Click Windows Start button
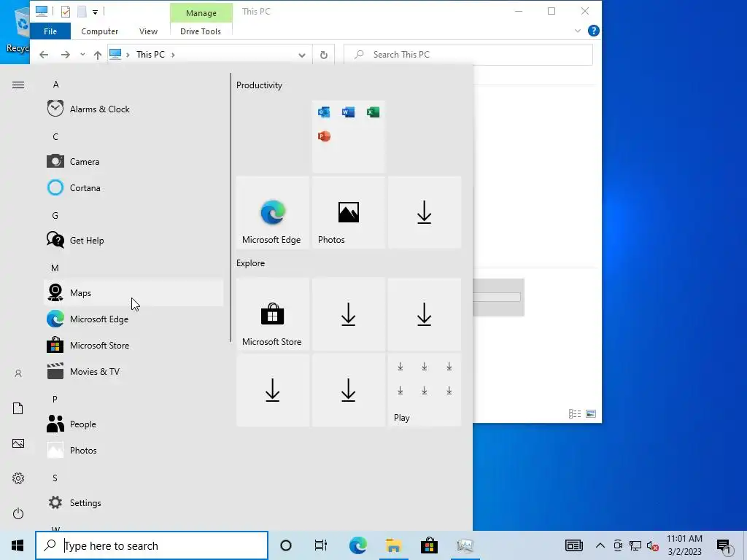Screen dimensions: 747x560 [x=18, y=545]
